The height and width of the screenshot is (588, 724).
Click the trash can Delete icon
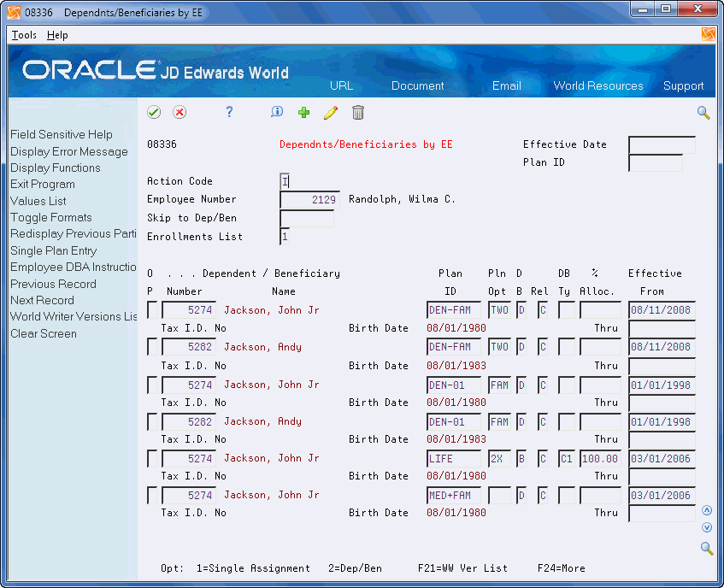[358, 112]
